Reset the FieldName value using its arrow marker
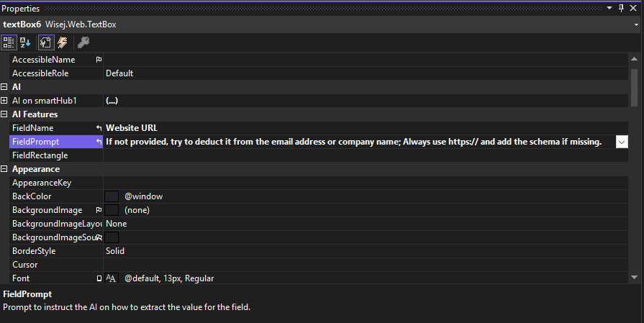Image resolution: width=644 pixels, height=323 pixels. click(99, 128)
